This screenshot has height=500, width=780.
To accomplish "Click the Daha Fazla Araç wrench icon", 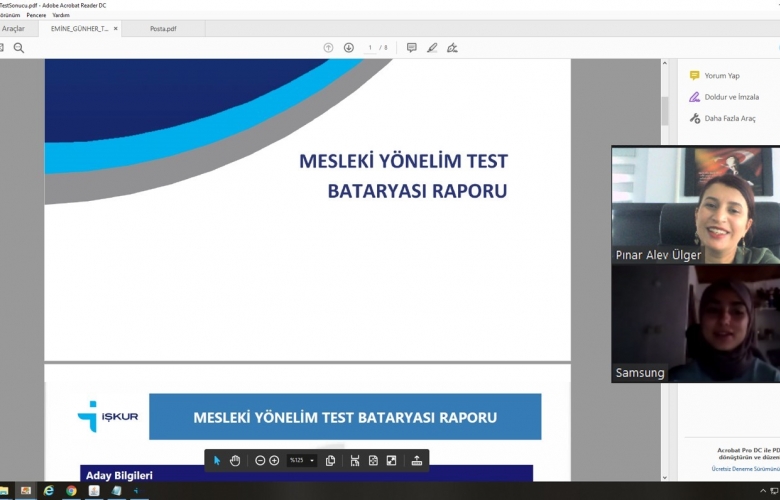I will 694,118.
